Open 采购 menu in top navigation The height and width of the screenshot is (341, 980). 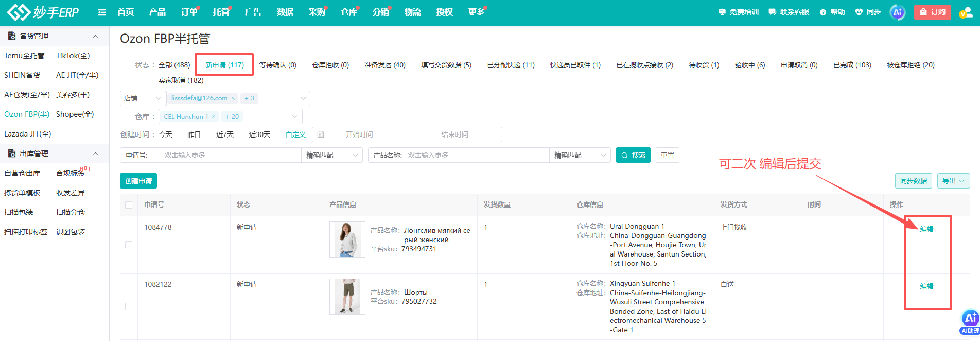[317, 12]
